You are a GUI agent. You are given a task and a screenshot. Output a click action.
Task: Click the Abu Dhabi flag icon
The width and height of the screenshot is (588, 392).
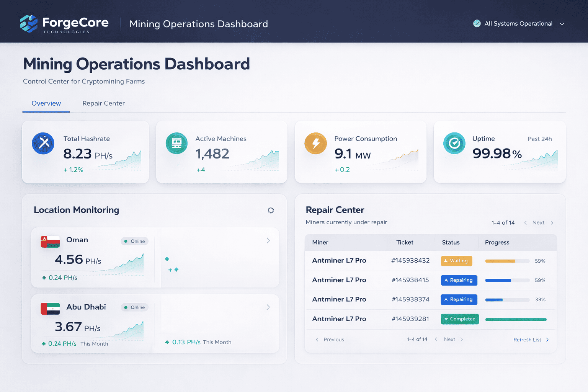(x=50, y=309)
